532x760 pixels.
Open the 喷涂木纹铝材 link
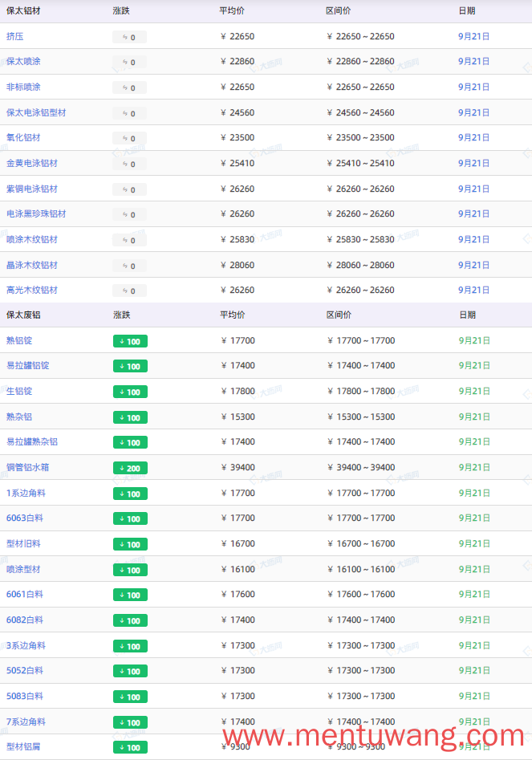point(32,239)
